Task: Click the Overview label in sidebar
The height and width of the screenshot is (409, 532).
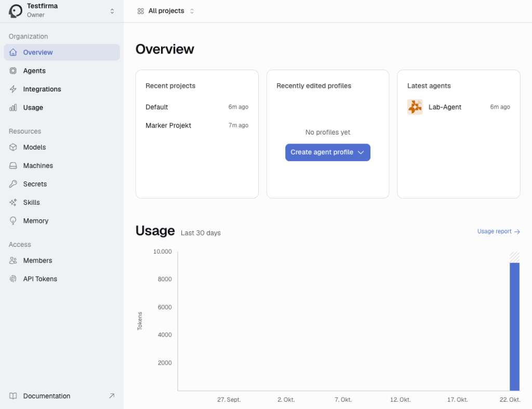Action: [38, 52]
